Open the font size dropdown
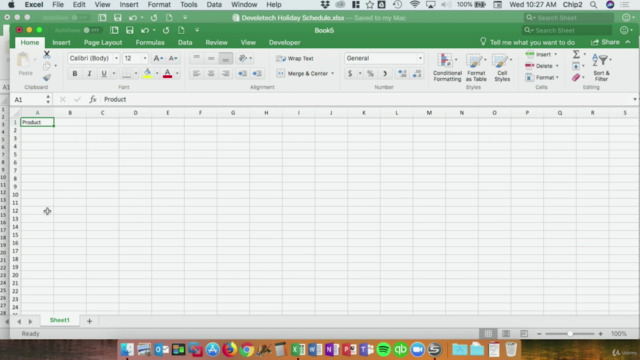This screenshot has height=360, width=640. (145, 58)
